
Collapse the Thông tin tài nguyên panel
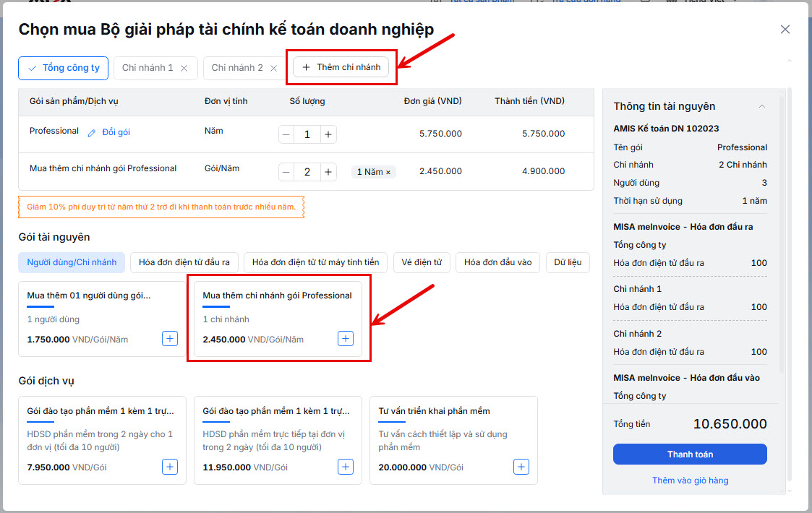pos(762,106)
